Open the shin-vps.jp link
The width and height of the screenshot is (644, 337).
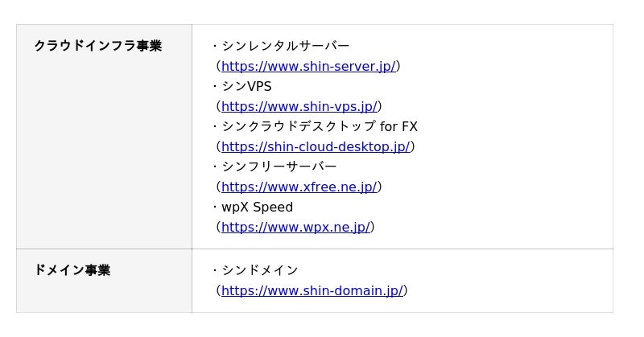[x=299, y=106]
